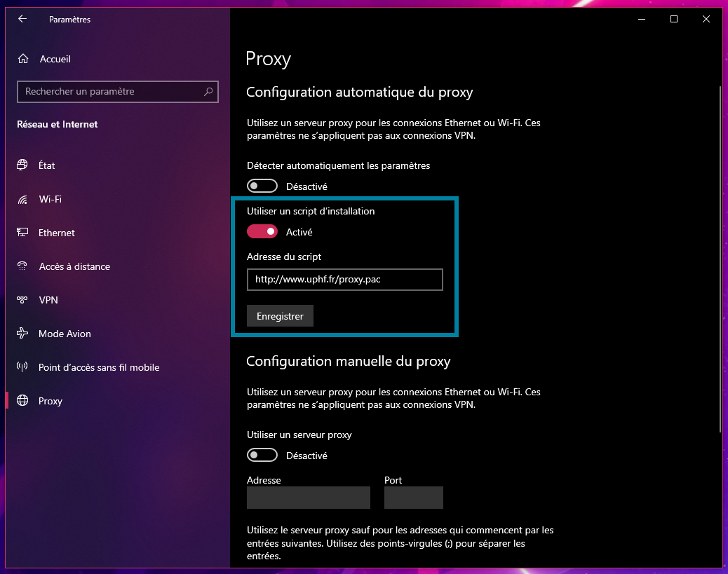Click the search magnifier in the settings search box

pyautogui.click(x=208, y=92)
